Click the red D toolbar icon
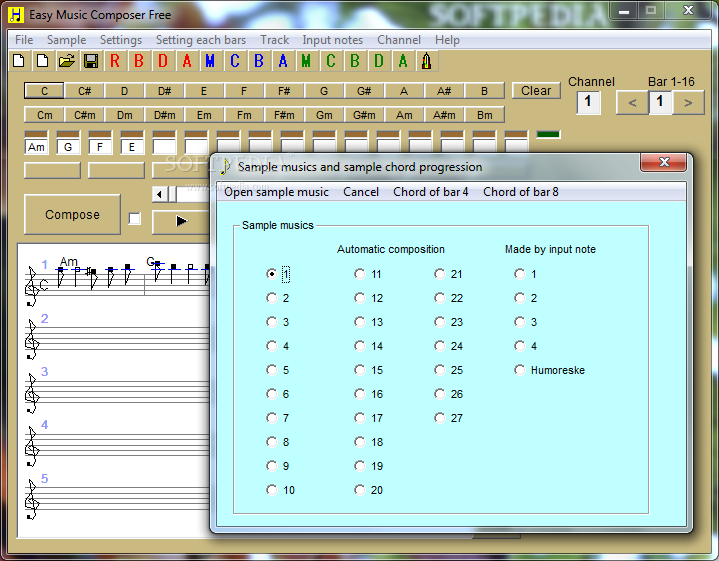The height and width of the screenshot is (561, 719). coord(163,61)
